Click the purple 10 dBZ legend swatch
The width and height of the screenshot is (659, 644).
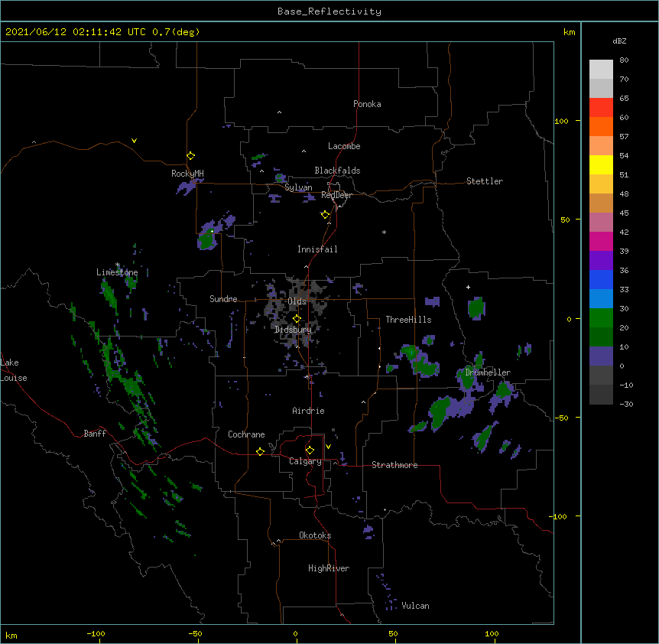click(601, 356)
